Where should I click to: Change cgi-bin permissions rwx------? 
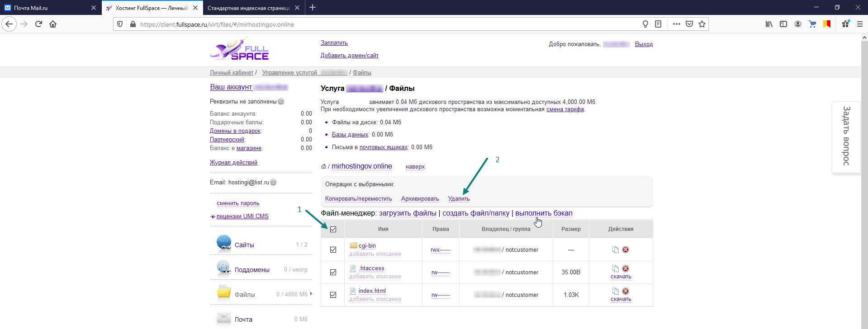pos(441,250)
